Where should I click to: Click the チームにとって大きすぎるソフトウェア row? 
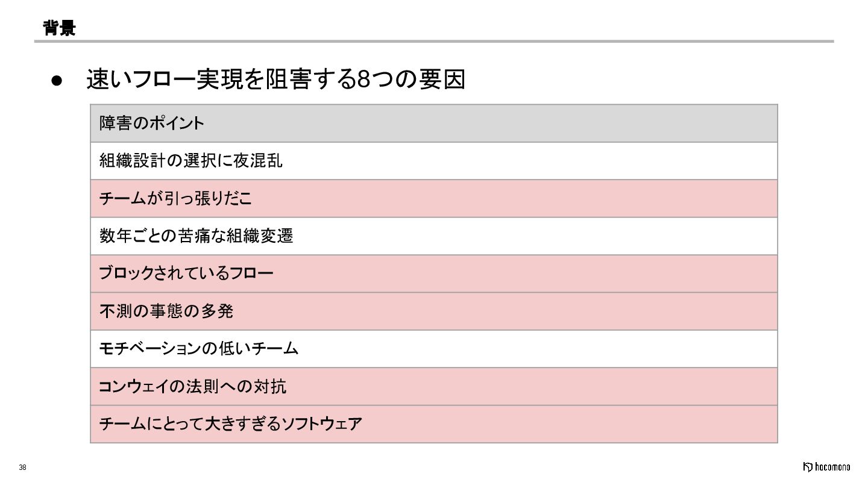(x=434, y=424)
